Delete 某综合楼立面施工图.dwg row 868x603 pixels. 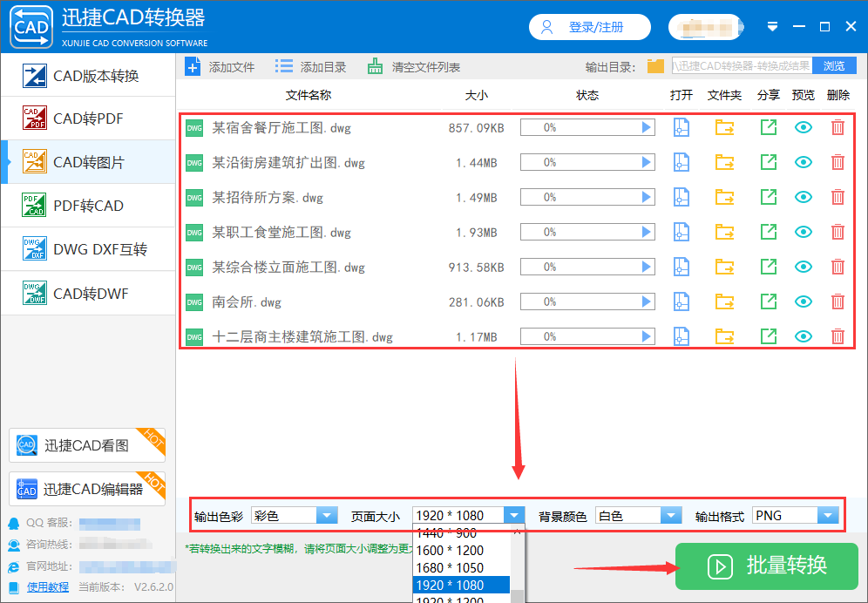(x=837, y=267)
